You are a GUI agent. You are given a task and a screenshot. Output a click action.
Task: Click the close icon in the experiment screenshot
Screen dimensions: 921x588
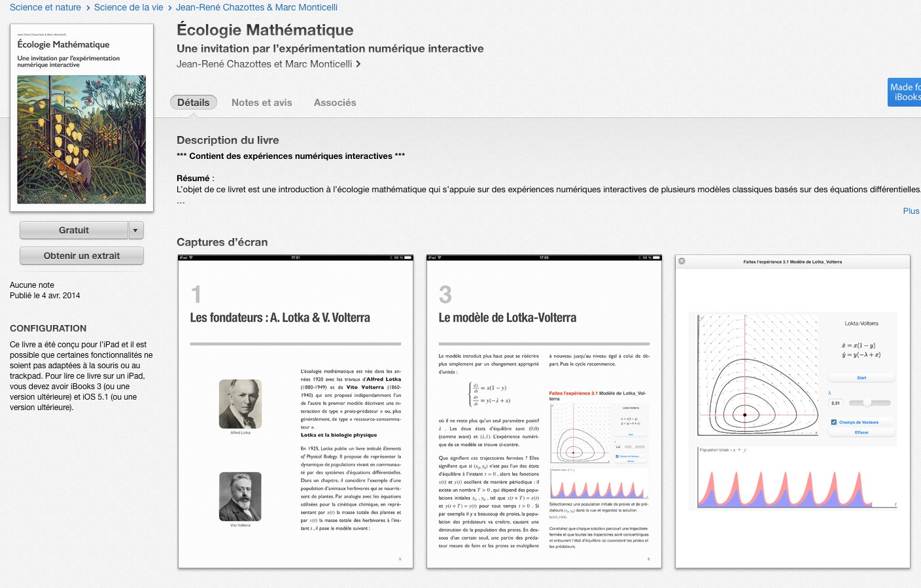(682, 261)
